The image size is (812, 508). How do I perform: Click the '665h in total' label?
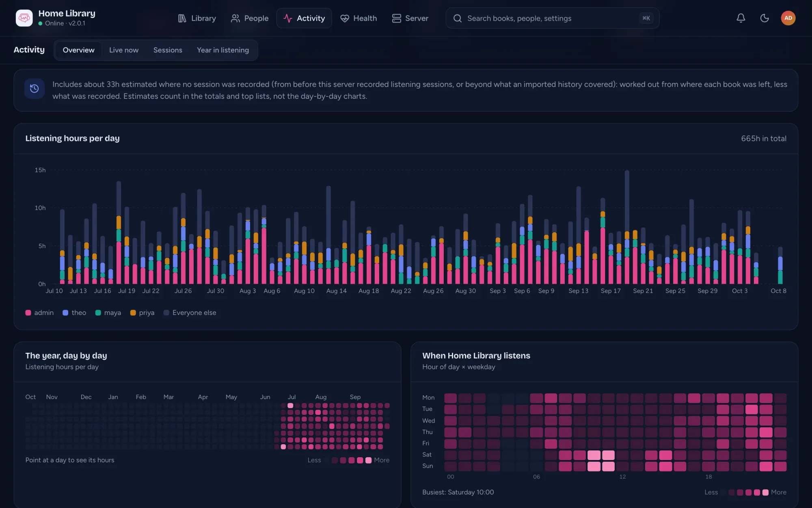point(764,139)
